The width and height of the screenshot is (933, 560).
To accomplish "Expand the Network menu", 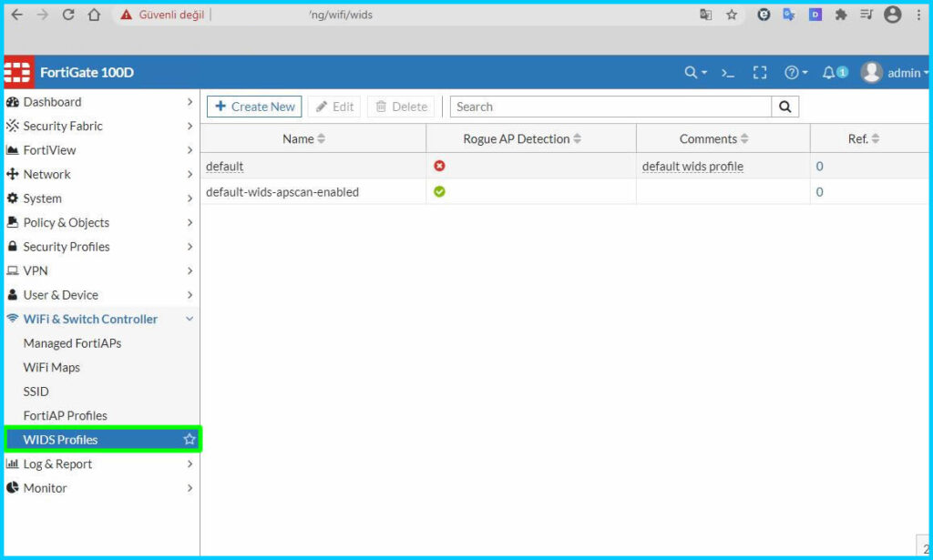I will (x=100, y=174).
